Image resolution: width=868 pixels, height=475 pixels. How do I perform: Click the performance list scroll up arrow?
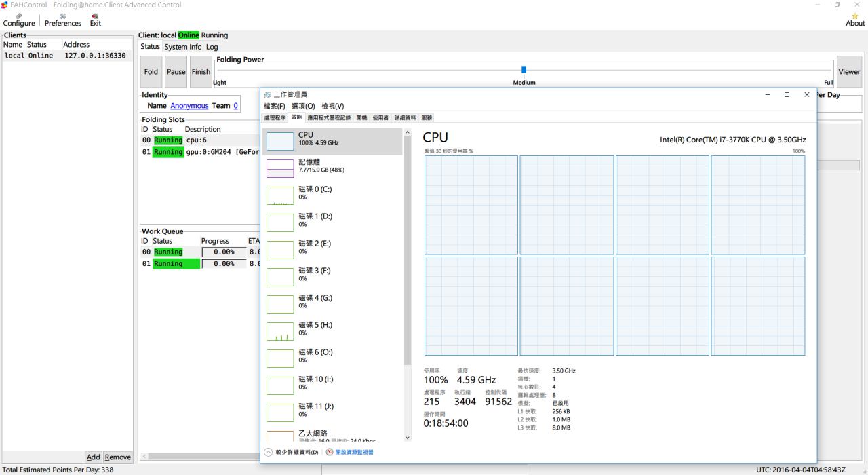point(408,132)
